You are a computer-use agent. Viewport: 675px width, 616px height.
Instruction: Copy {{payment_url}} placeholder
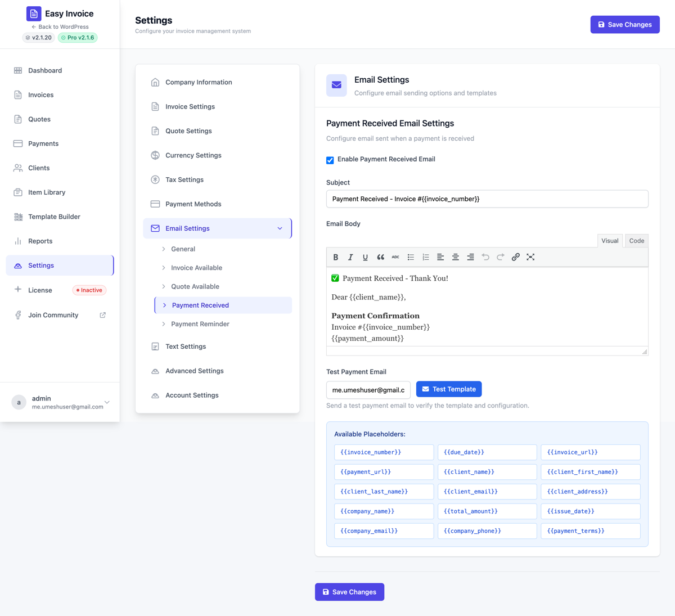coord(384,472)
